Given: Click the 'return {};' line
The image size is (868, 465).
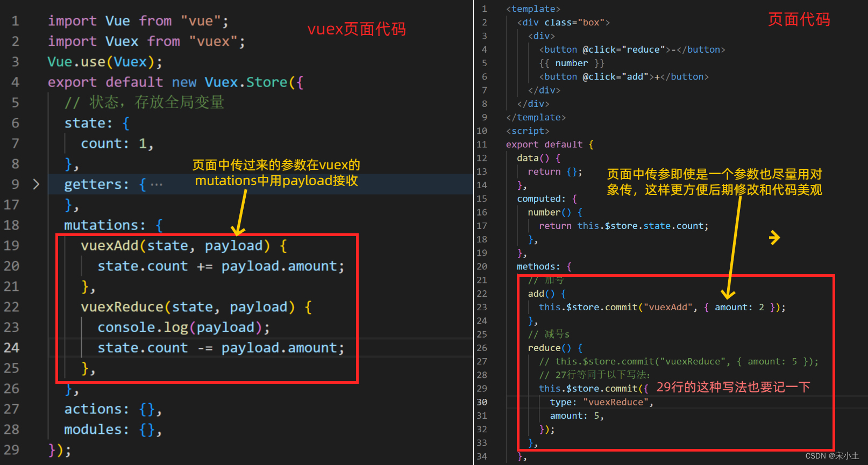Looking at the screenshot, I should point(555,171).
